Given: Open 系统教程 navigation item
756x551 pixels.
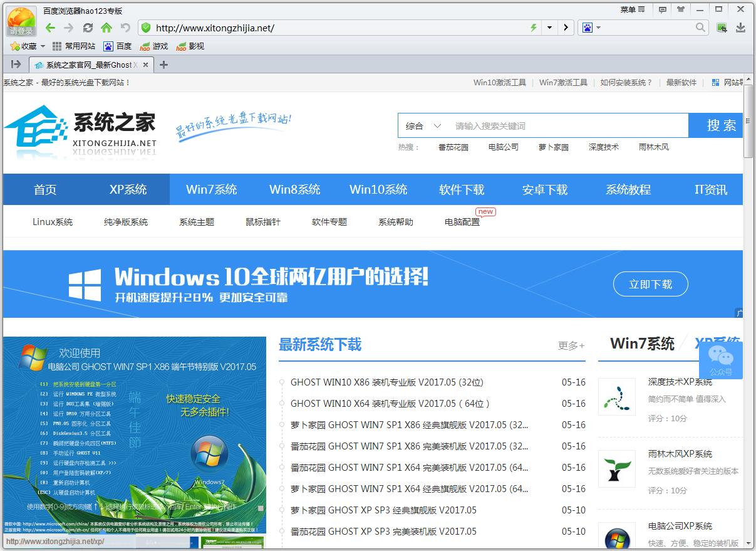Looking at the screenshot, I should point(628,189).
